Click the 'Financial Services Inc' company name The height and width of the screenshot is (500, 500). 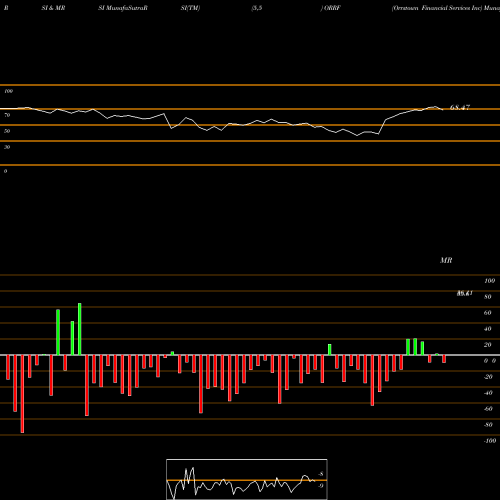pyautogui.click(x=452, y=8)
